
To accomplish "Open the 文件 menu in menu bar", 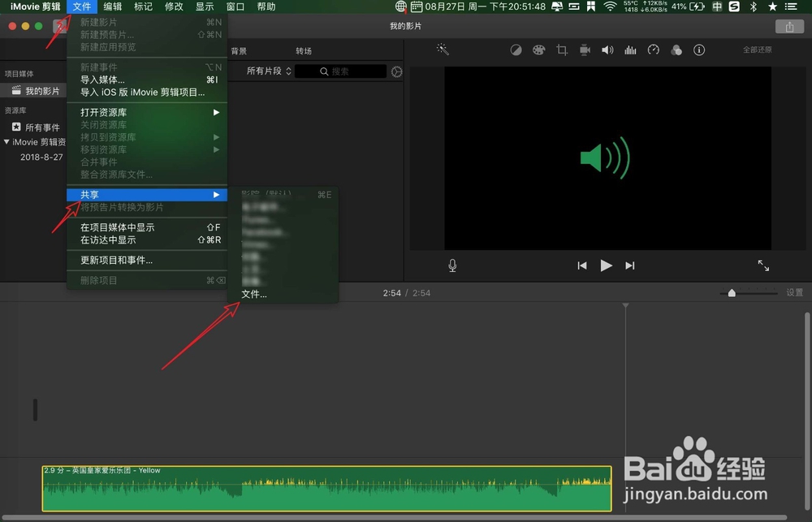I will 82,6.
